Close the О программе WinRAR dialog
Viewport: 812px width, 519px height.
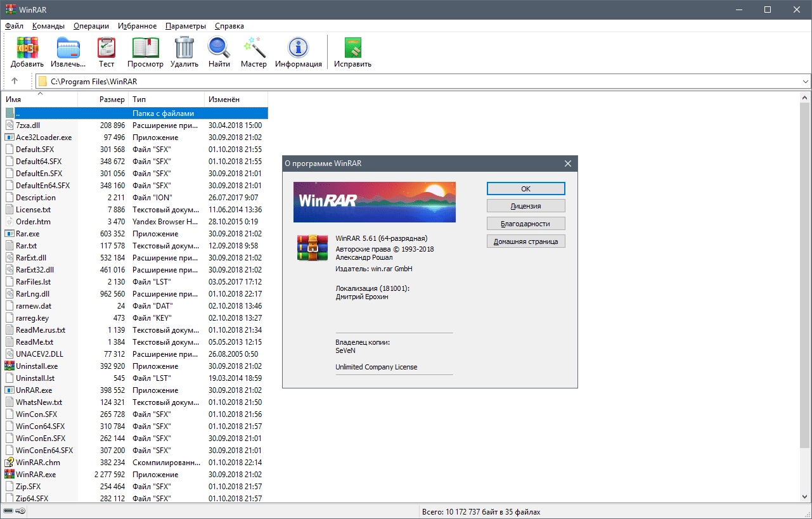point(568,163)
